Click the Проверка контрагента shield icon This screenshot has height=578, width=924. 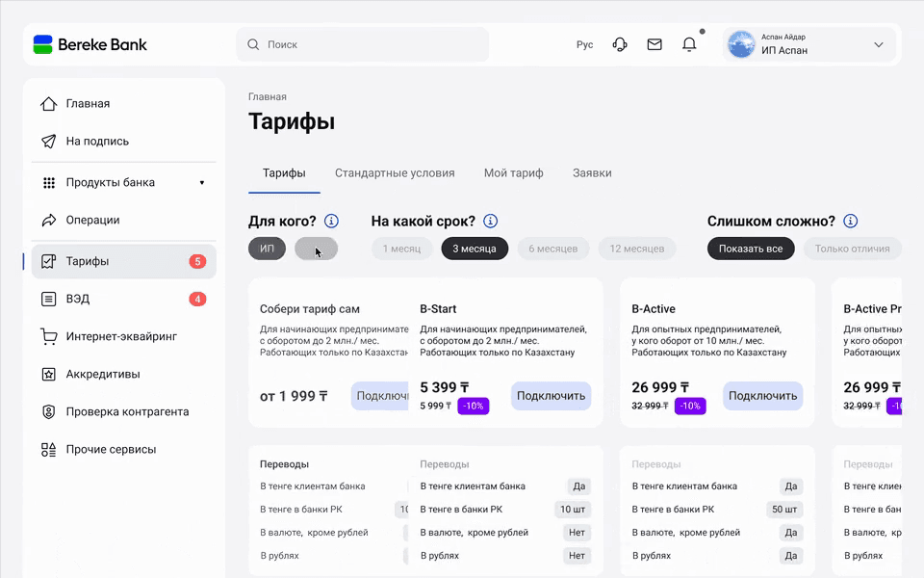[x=49, y=411]
